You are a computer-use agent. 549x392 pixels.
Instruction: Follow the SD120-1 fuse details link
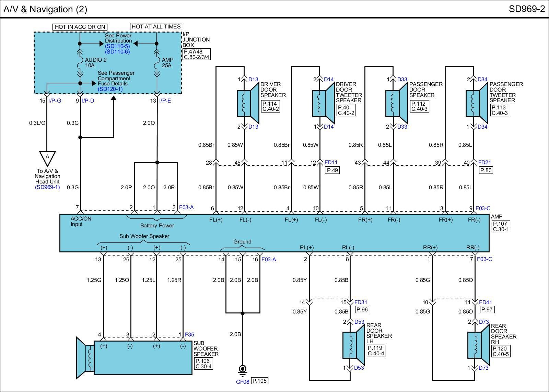click(110, 89)
